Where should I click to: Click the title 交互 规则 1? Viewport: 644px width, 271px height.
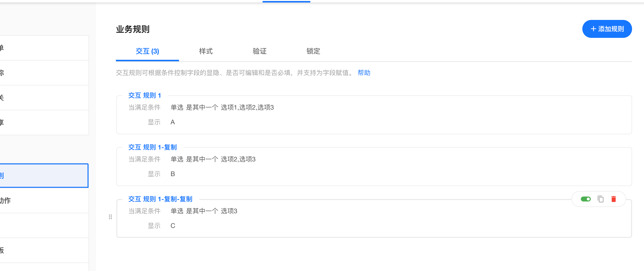click(x=144, y=95)
